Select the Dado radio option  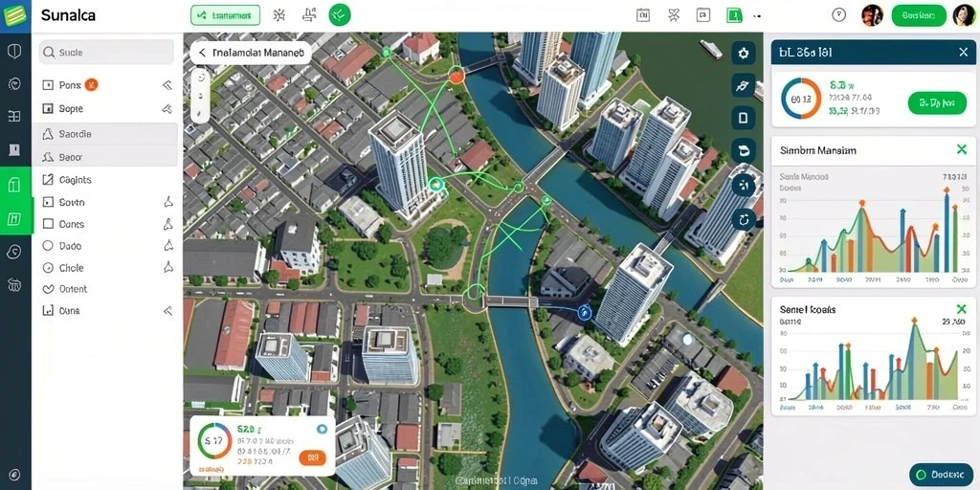[48, 246]
